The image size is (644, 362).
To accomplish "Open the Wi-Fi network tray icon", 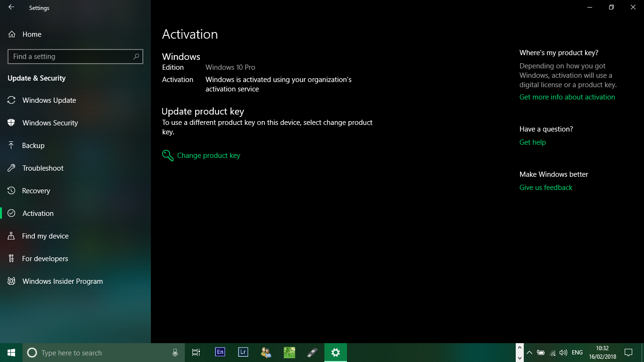I will click(553, 353).
